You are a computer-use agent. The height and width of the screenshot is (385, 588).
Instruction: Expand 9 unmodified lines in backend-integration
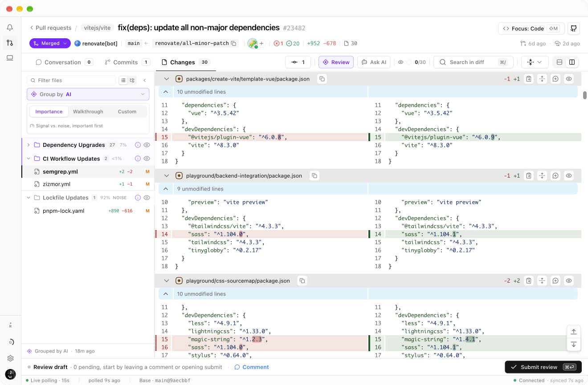coord(166,189)
